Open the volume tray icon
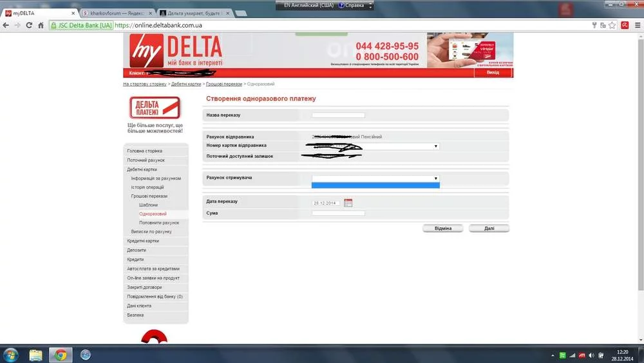Viewport: 644px width, 363px height. [591, 355]
